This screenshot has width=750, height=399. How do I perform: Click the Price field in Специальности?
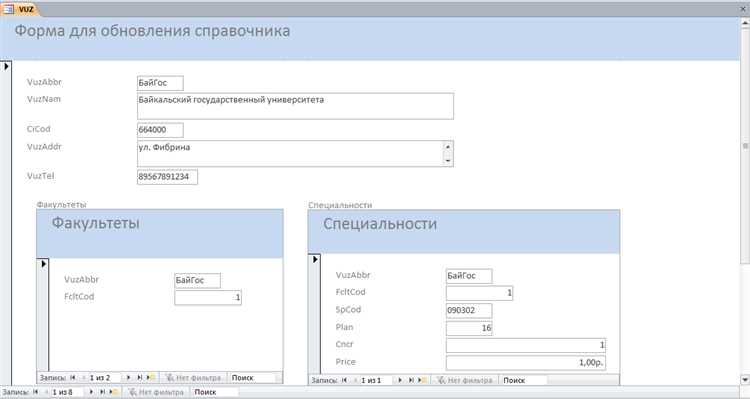point(526,363)
